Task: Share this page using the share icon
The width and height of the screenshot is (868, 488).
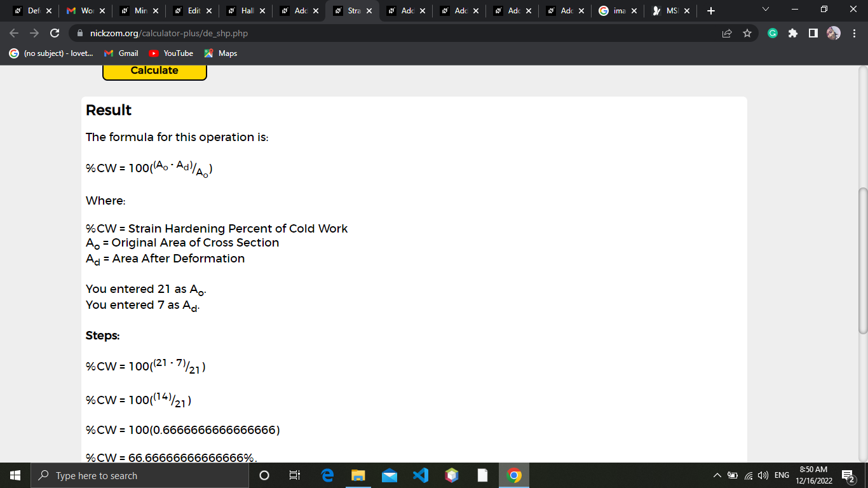Action: 727,33
